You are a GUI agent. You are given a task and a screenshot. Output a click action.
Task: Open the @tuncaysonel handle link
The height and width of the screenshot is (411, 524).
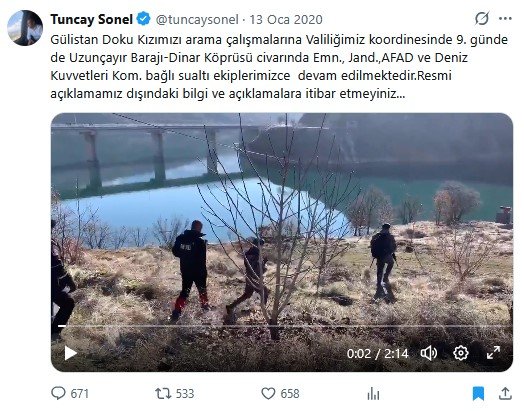[x=197, y=19]
